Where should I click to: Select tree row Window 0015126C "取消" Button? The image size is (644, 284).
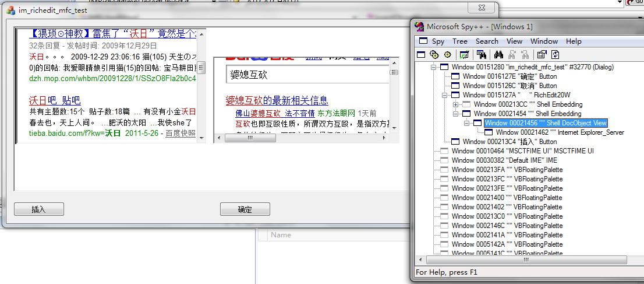tap(509, 86)
